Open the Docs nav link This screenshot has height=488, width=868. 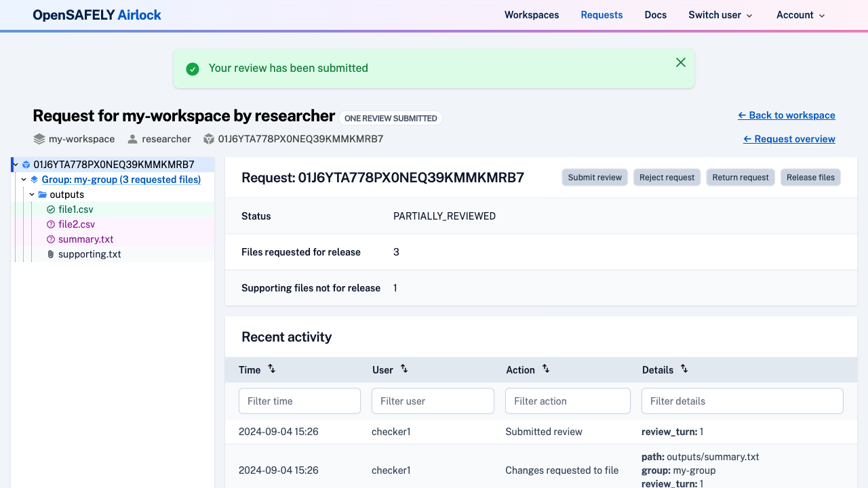tap(656, 15)
